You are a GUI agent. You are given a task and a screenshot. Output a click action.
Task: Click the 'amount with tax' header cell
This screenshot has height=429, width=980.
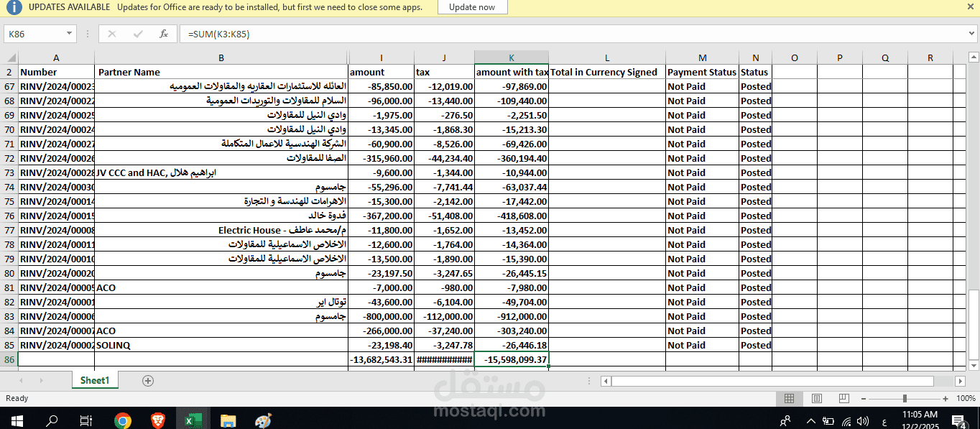pyautogui.click(x=512, y=72)
